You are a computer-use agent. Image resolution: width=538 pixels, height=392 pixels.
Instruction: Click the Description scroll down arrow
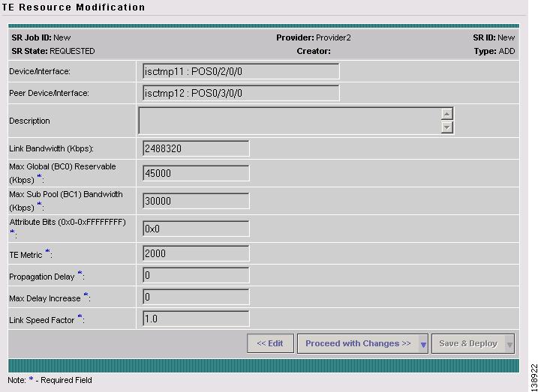(x=446, y=127)
